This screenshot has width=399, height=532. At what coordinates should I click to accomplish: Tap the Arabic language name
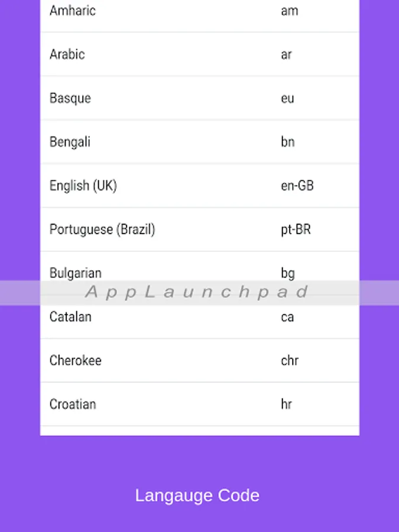pos(67,54)
